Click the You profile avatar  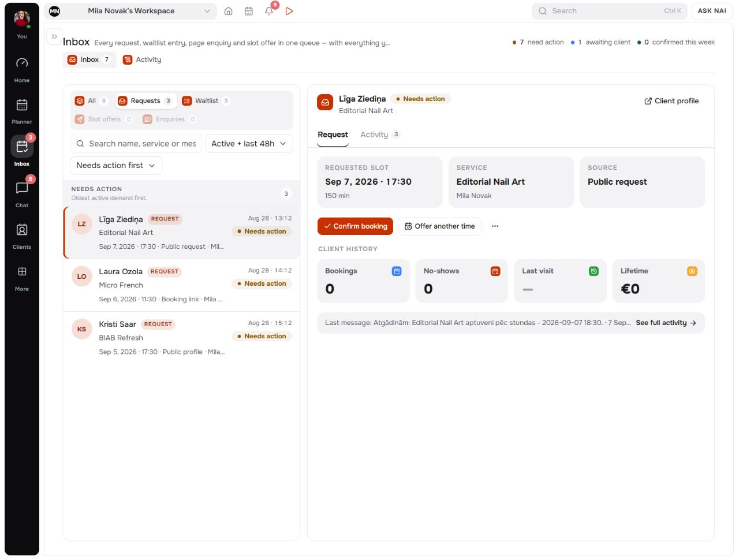click(22, 19)
